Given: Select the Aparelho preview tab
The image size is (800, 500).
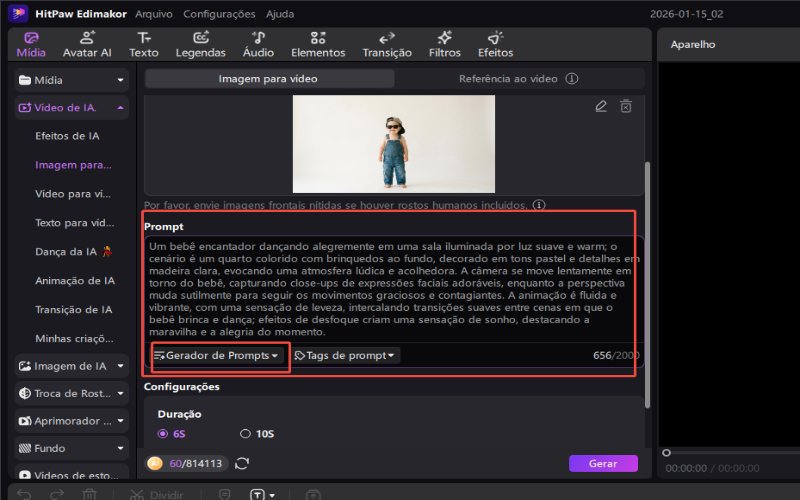Looking at the screenshot, I should tap(693, 44).
